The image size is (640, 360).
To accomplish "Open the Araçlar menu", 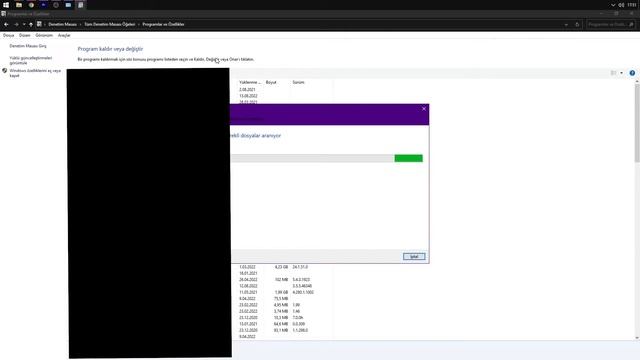I will point(64,36).
